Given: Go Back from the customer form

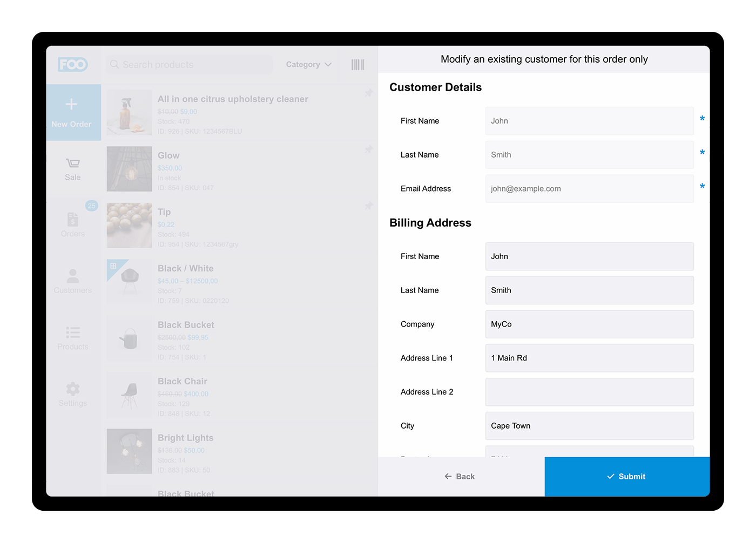Looking at the screenshot, I should point(460,477).
